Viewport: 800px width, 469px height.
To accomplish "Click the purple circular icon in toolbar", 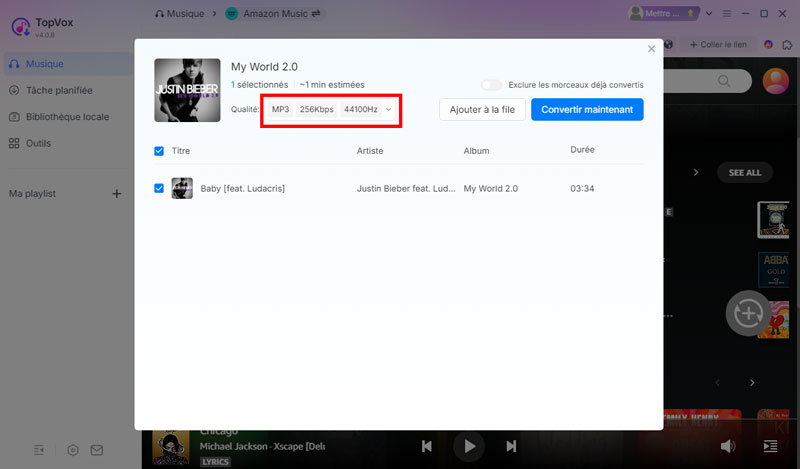I will 768,44.
